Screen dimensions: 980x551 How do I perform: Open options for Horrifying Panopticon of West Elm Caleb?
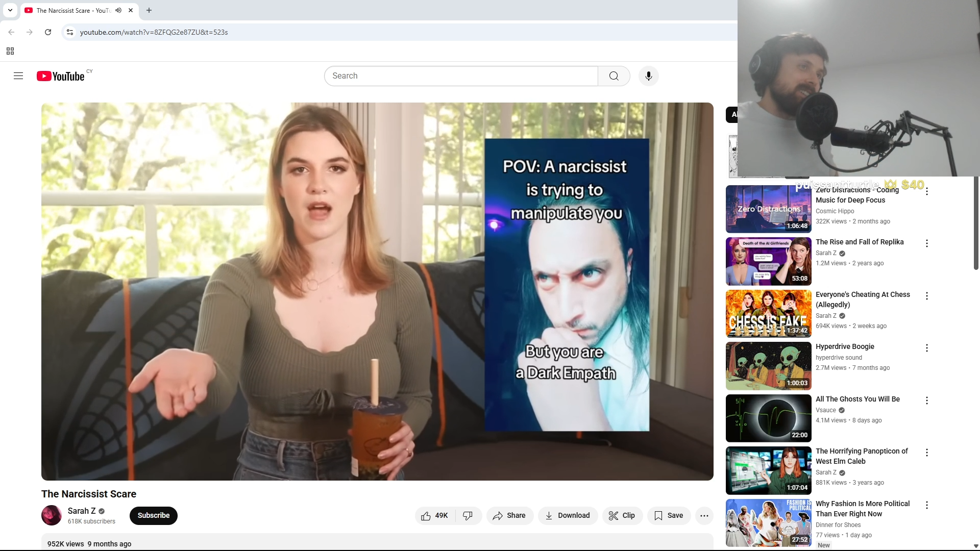(927, 453)
